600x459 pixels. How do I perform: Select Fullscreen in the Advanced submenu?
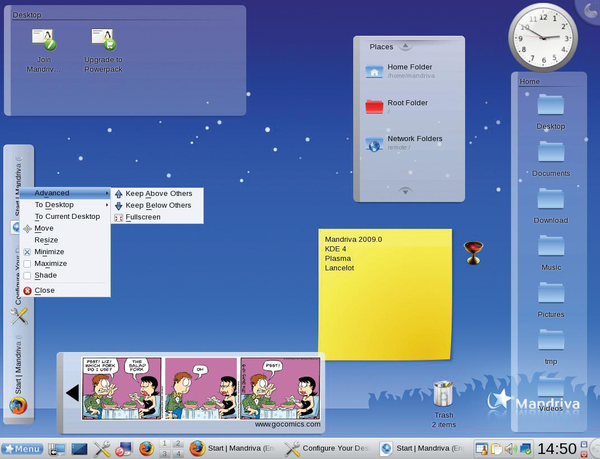157,217
